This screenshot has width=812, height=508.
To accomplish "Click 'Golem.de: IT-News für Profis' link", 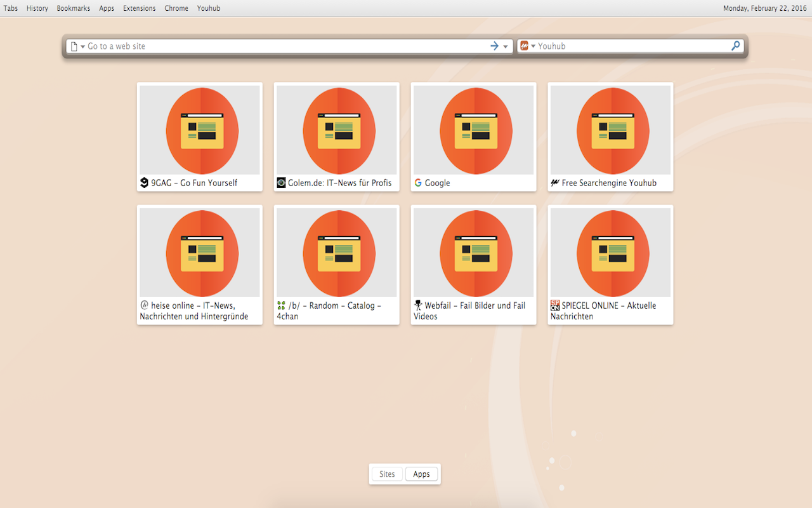I will coord(340,183).
